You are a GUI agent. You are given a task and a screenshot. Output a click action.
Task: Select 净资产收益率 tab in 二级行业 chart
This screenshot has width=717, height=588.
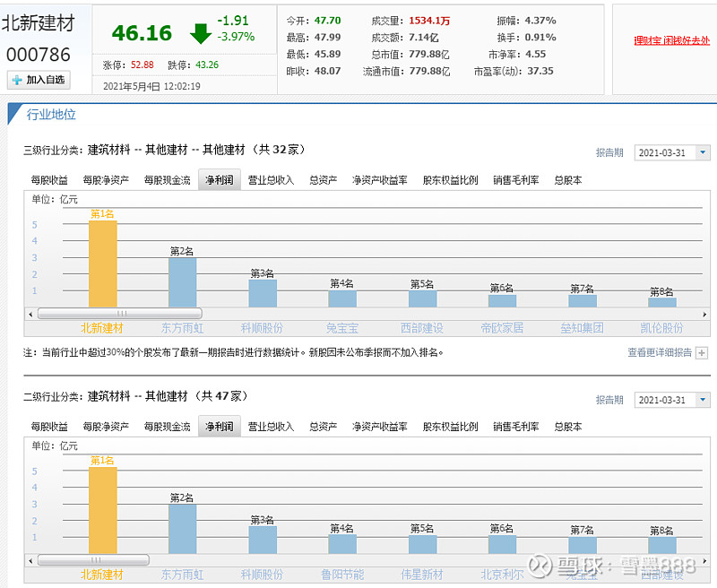(x=380, y=427)
